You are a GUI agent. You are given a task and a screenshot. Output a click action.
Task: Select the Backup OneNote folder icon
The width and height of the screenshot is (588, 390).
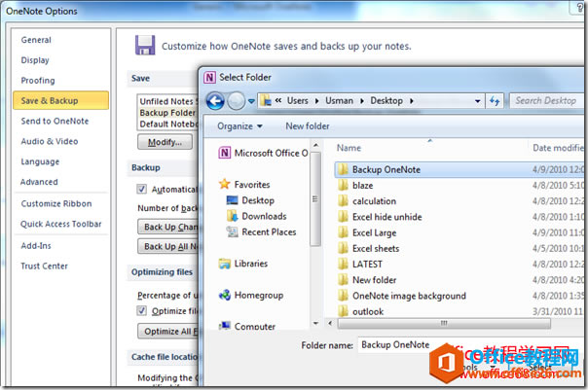tap(343, 169)
